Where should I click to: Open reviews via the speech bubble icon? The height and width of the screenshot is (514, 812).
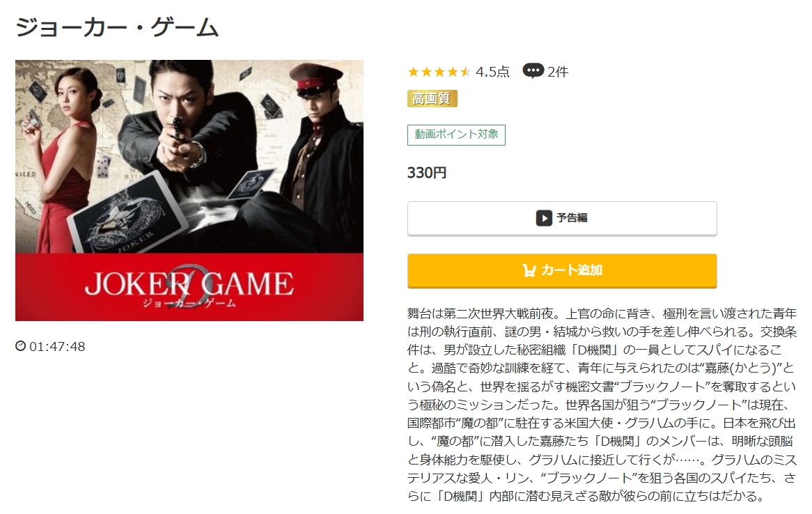533,70
